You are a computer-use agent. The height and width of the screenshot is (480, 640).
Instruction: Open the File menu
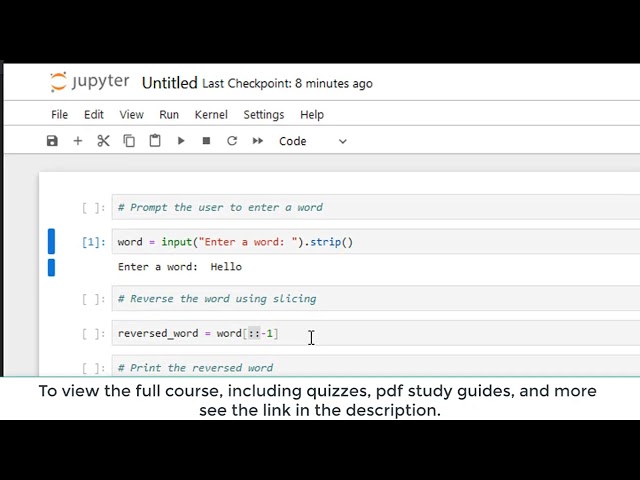tap(60, 115)
